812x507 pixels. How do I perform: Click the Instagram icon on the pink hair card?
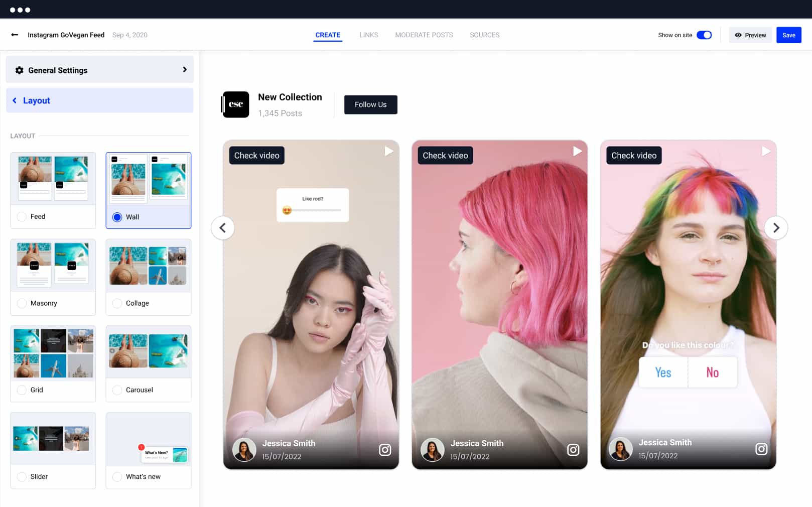point(573,450)
